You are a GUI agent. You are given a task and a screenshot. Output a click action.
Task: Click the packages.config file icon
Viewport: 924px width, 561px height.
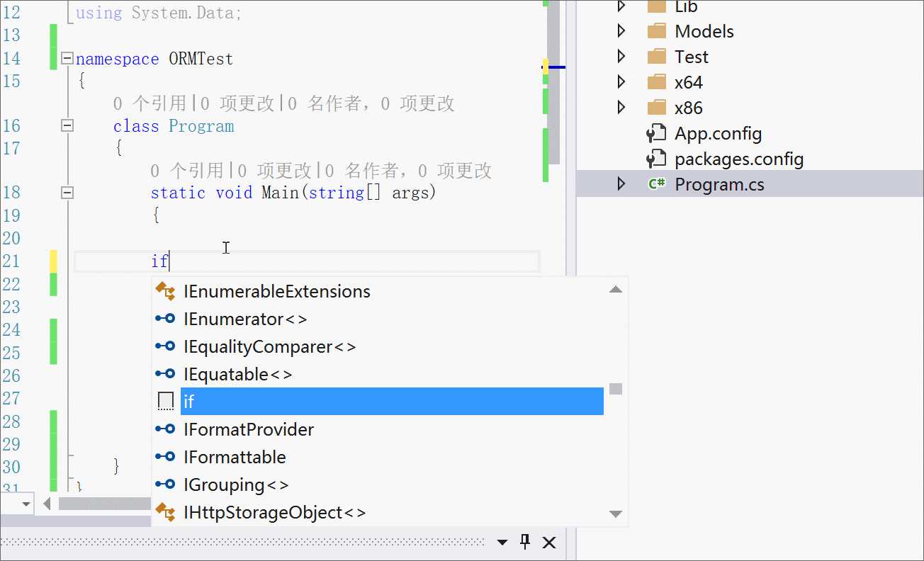[x=657, y=159]
